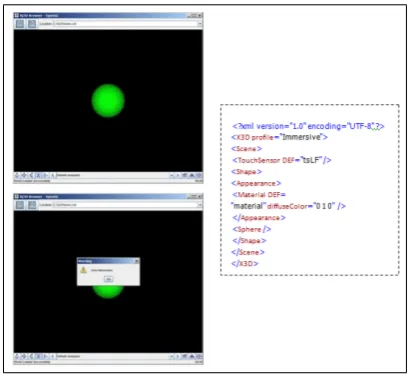The height and width of the screenshot is (374, 409).
Task: Click previous viewpoint arrow in top window
Action: click(x=53, y=175)
